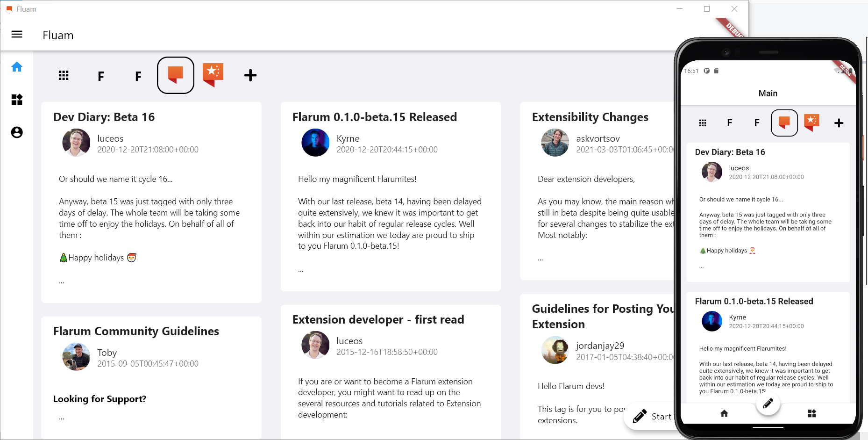Click askvortsov avatar on Extensibility Changes card
The height and width of the screenshot is (440, 868).
pos(555,143)
